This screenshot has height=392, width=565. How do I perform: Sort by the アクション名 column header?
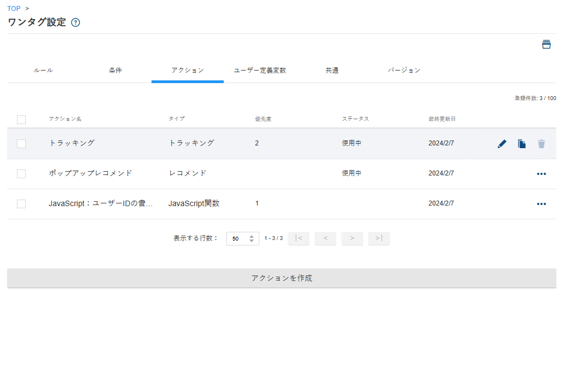tap(65, 119)
